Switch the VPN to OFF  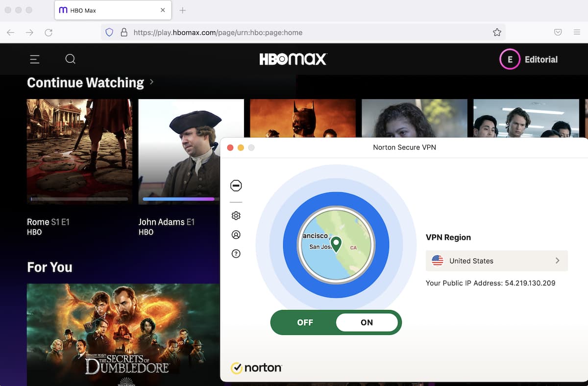tap(305, 322)
